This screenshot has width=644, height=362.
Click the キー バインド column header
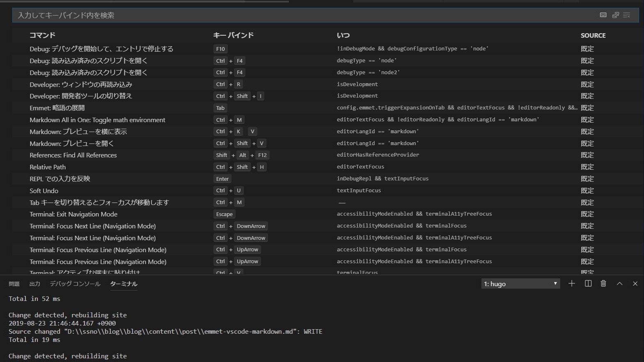(233, 35)
